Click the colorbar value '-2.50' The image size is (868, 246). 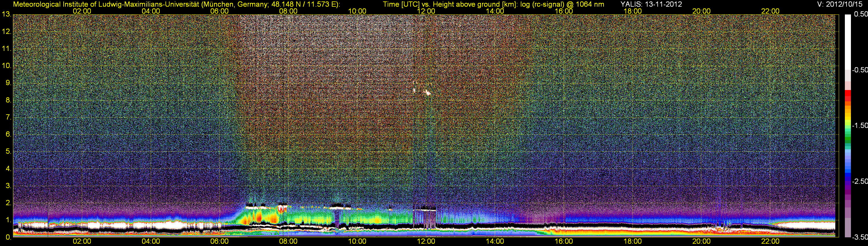coord(860,181)
